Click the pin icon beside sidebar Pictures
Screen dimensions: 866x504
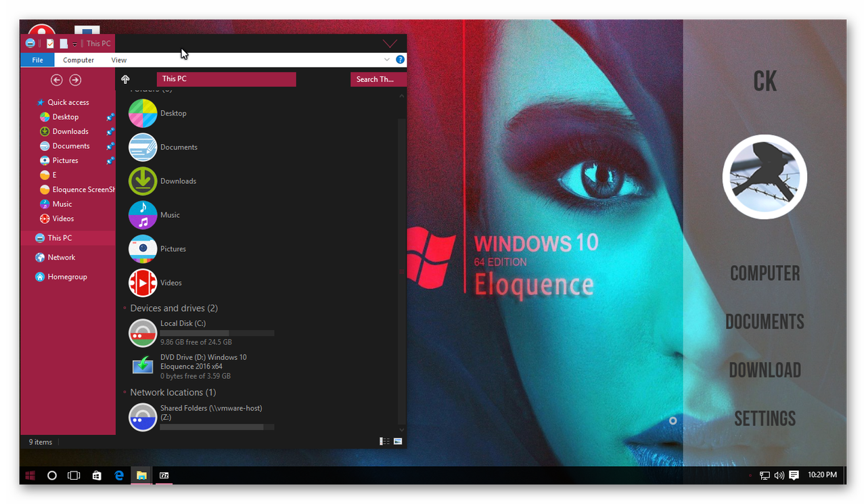point(110,160)
